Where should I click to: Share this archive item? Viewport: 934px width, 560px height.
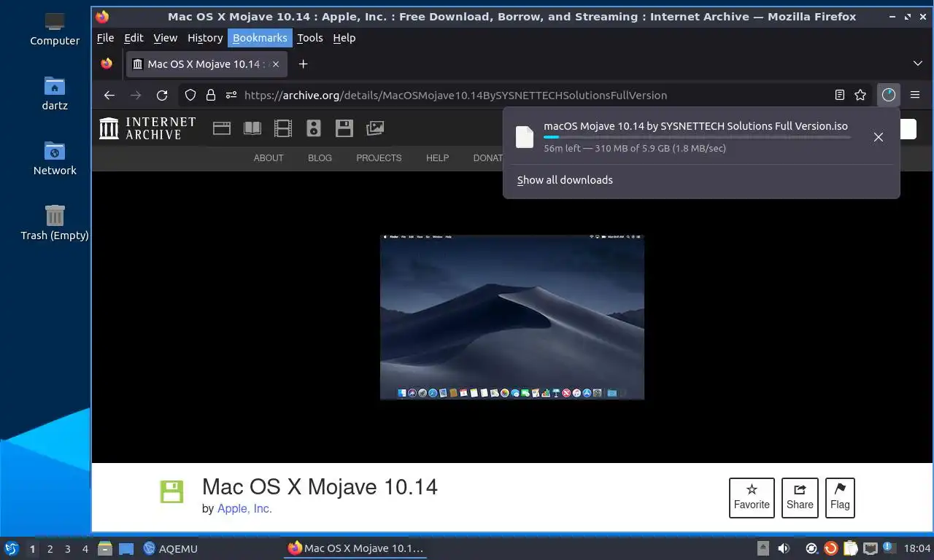[800, 498]
